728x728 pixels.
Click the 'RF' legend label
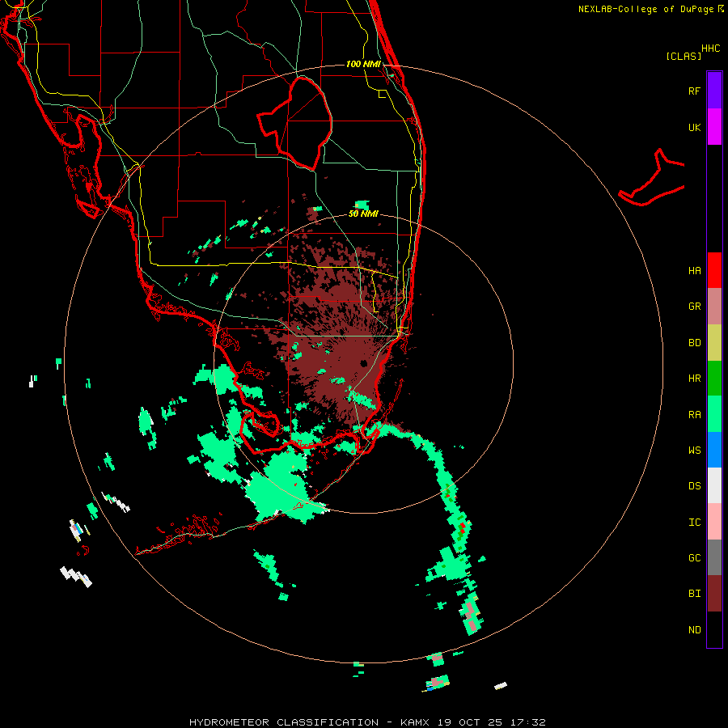tap(694, 91)
